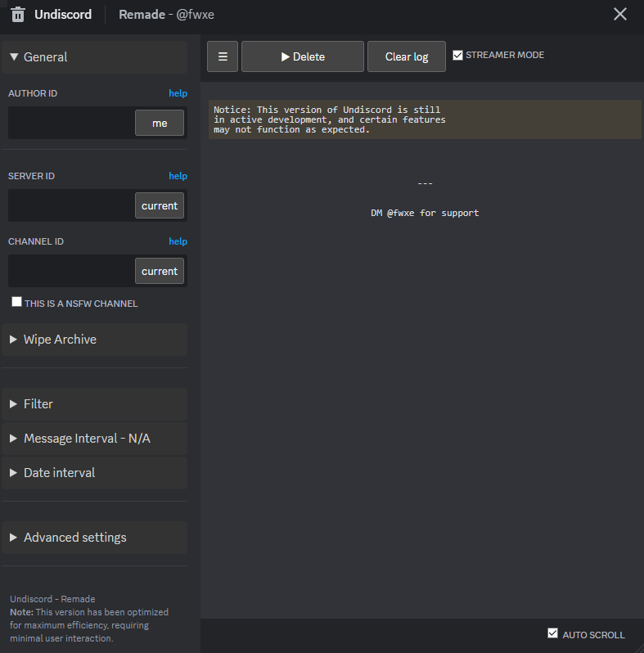Click current button for Server ID
Screen dimensions: 644x653
(x=159, y=205)
